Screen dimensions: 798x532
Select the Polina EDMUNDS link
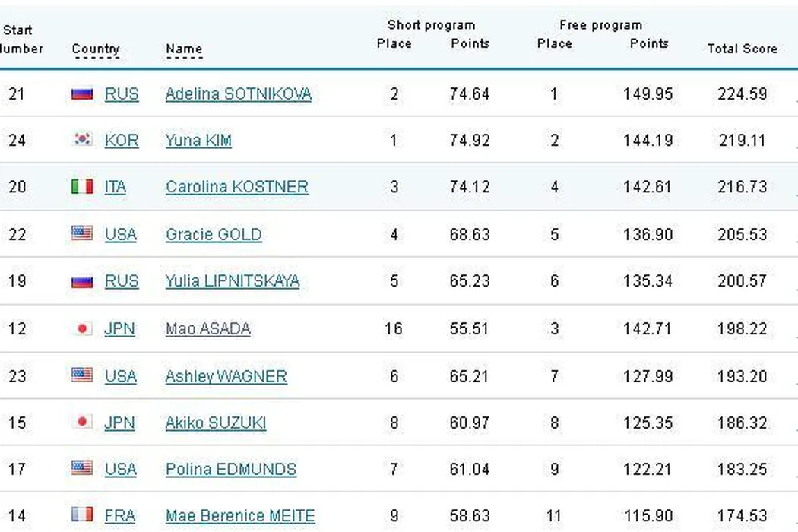231,470
